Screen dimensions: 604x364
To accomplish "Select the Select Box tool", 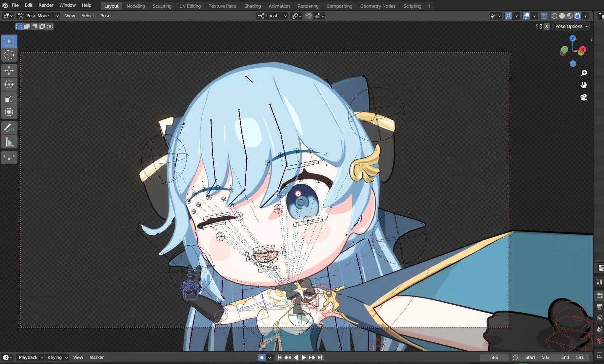I will click(x=9, y=41).
